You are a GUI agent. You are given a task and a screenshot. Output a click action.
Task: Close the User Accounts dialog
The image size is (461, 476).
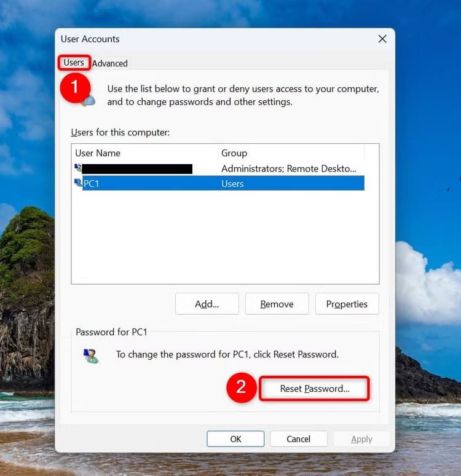click(382, 39)
